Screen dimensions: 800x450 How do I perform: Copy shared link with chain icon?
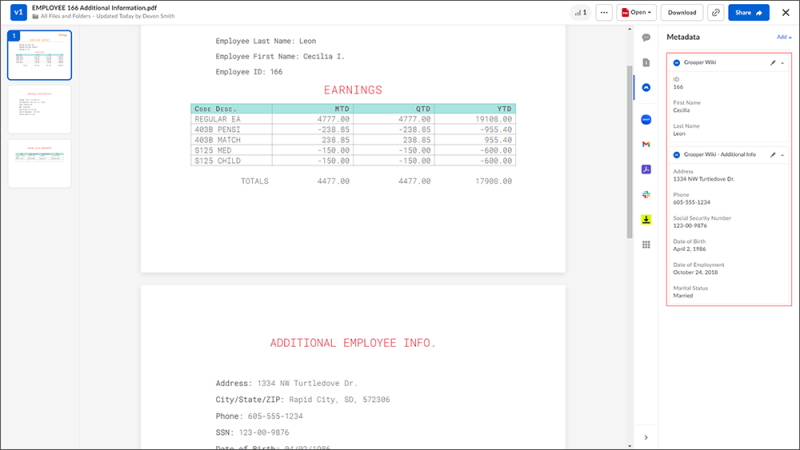coord(716,13)
